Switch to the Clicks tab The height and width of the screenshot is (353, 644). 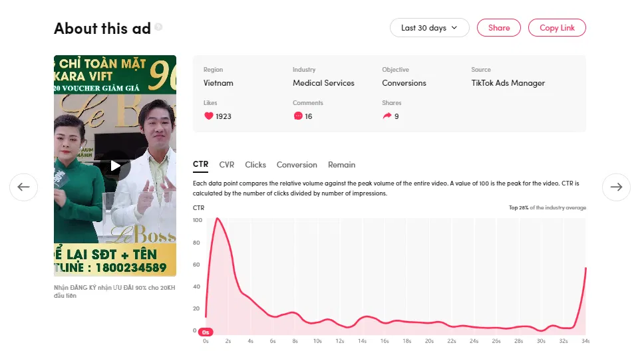255,165
